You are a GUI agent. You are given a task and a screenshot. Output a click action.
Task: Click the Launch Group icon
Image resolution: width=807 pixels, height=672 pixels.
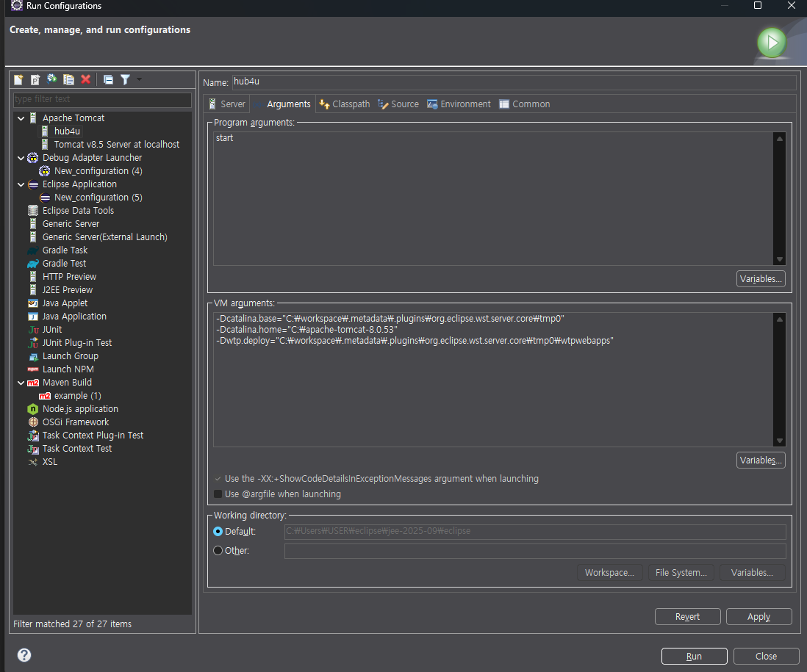(33, 355)
